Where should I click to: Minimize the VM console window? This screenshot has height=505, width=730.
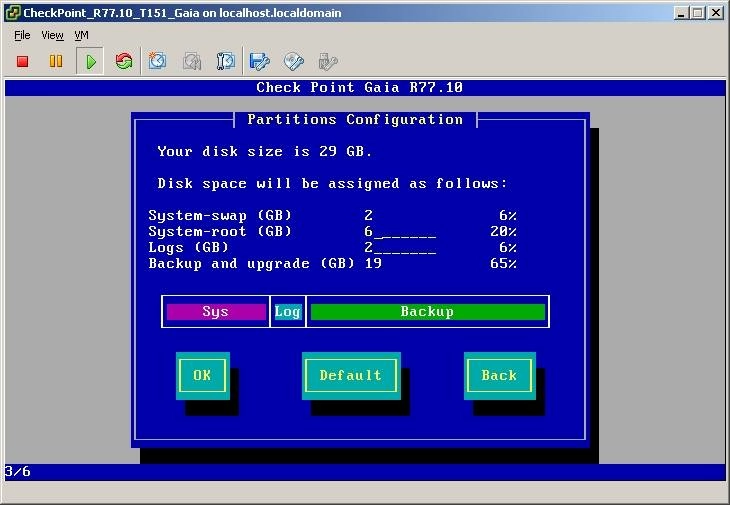coord(681,13)
